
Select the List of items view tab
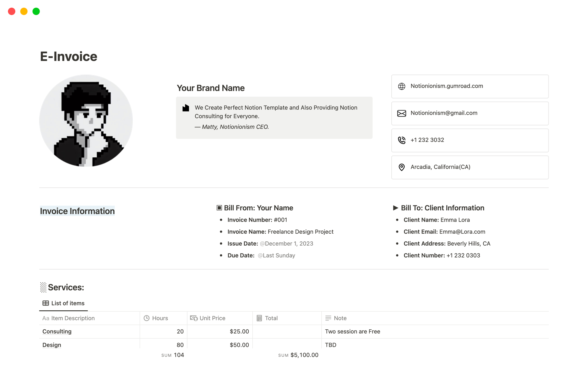[x=64, y=303]
